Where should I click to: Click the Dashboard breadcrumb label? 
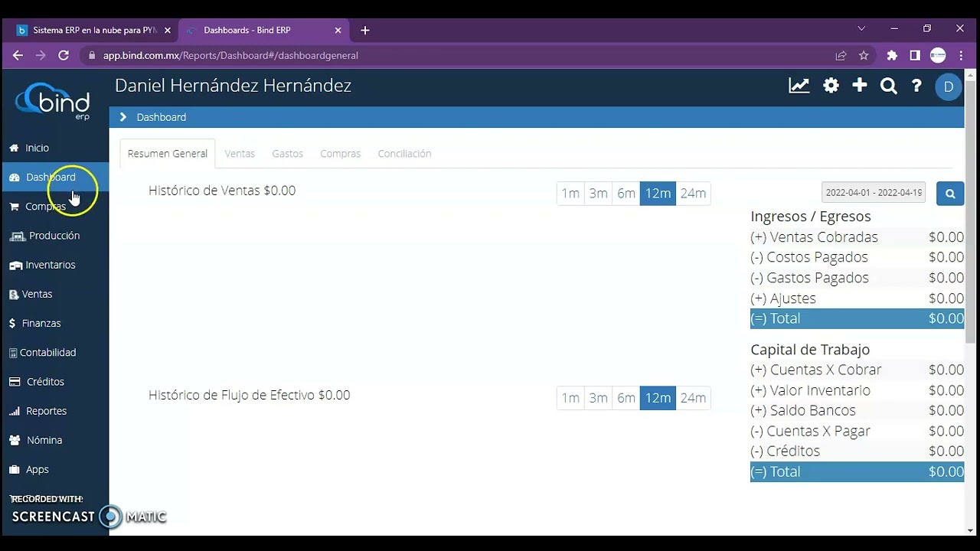(162, 117)
